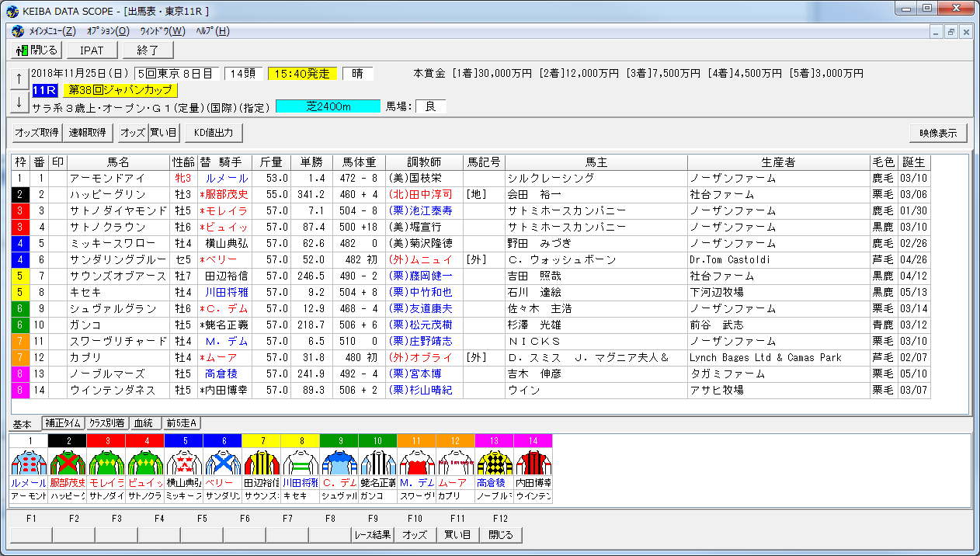Click jockey silk icon for horse 13

[495, 463]
